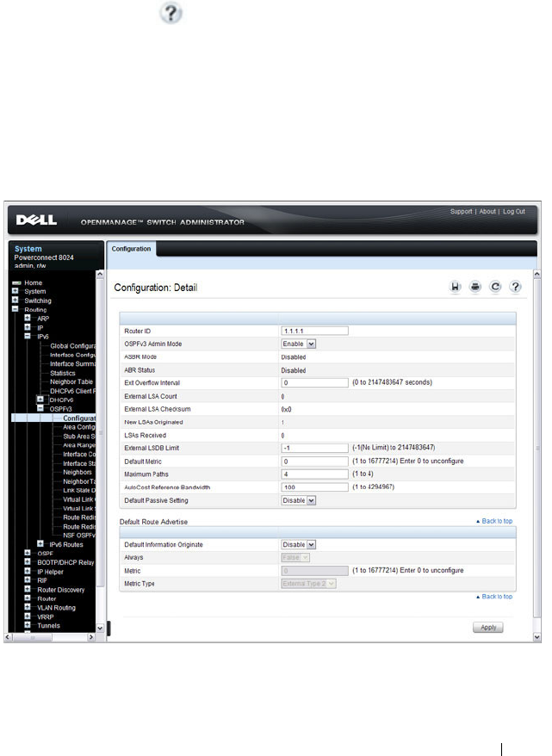Expand the IPv6 Routes tree node

pyautogui.click(x=40, y=544)
